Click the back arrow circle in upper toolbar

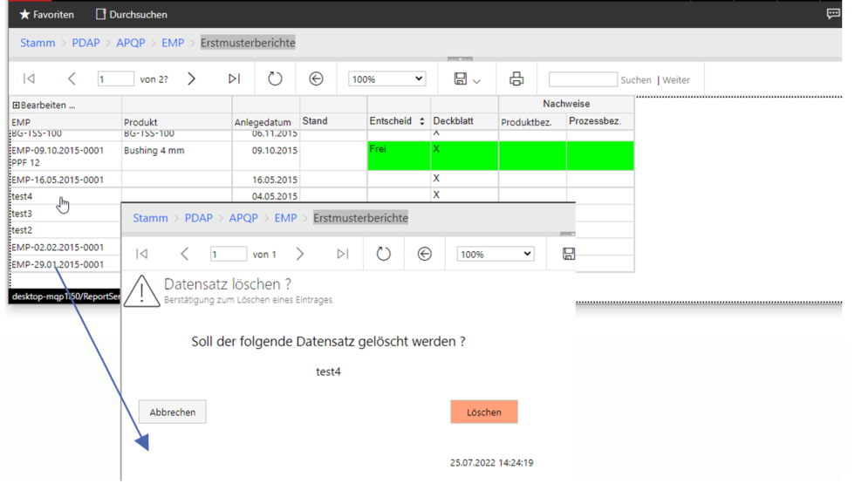coord(317,79)
